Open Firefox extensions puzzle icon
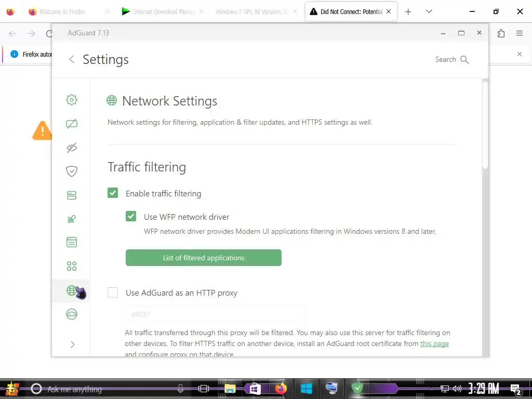 coord(501,33)
